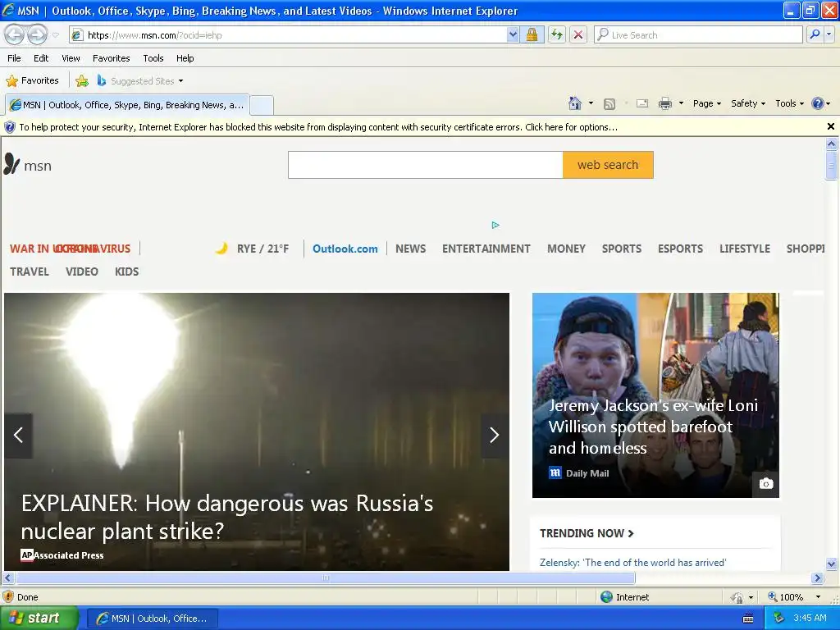Expand the Suggested Sites dropdown
The image size is (840, 630).
[181, 81]
